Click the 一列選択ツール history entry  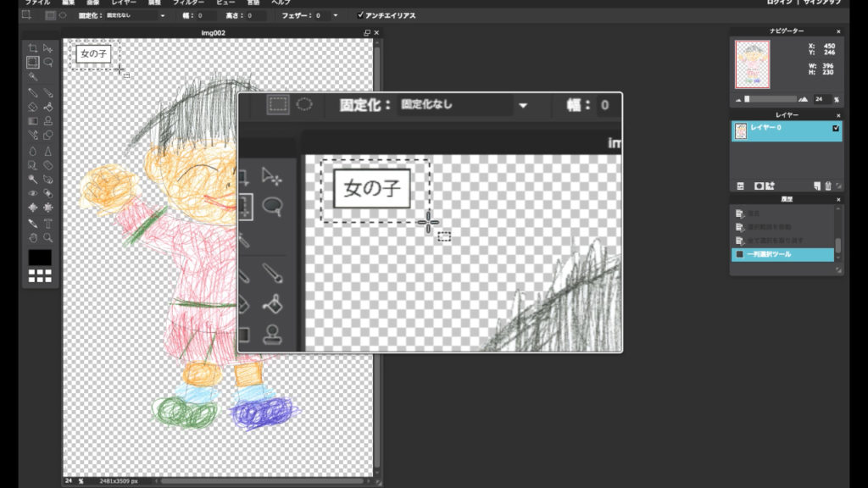(784, 254)
